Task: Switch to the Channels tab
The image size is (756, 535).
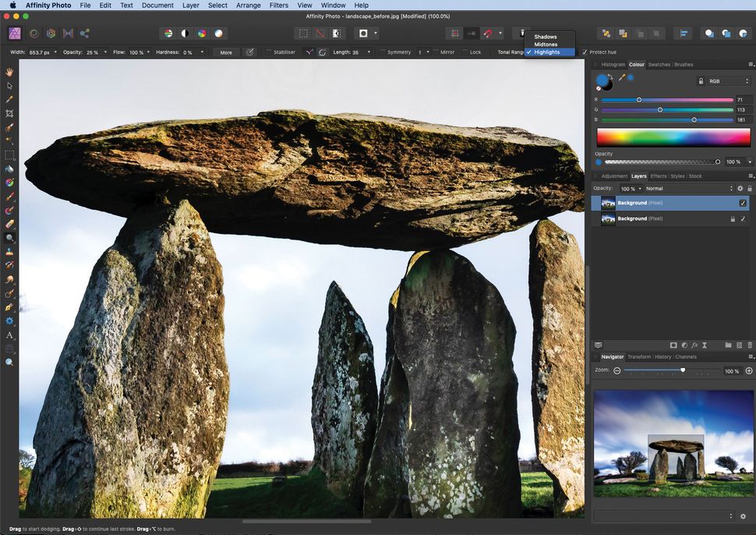Action: [x=685, y=356]
